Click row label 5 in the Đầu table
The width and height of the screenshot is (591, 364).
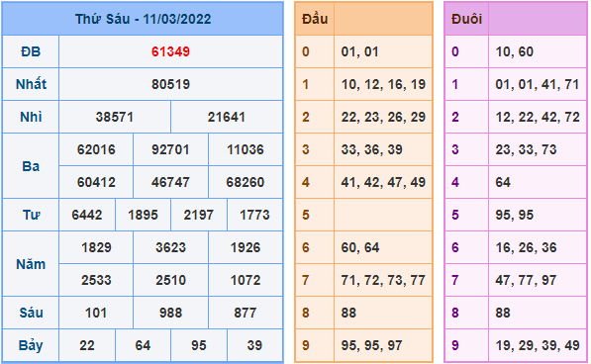point(306,215)
